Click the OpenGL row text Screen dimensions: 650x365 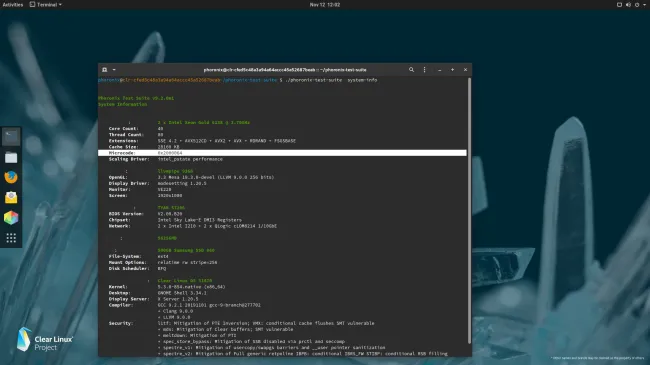pos(191,178)
